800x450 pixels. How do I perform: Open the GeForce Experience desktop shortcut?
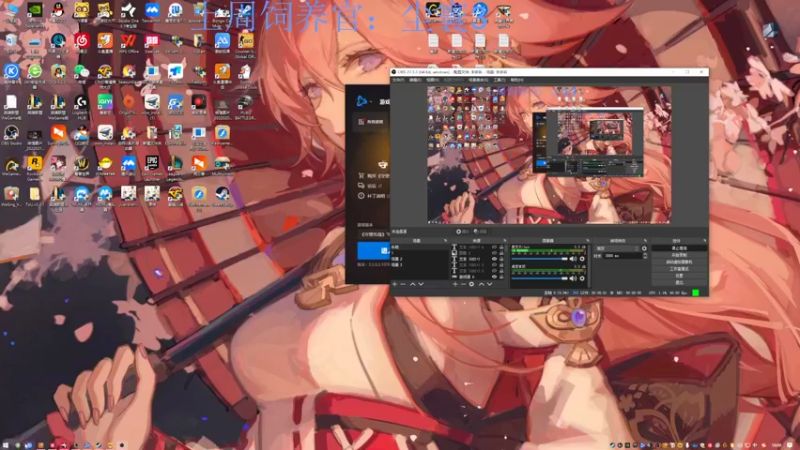tap(35, 10)
